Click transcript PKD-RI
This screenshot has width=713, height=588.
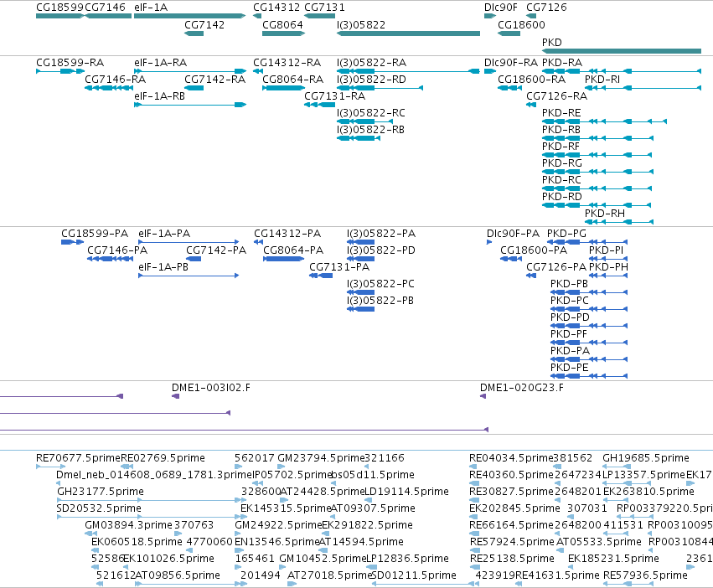(602, 79)
